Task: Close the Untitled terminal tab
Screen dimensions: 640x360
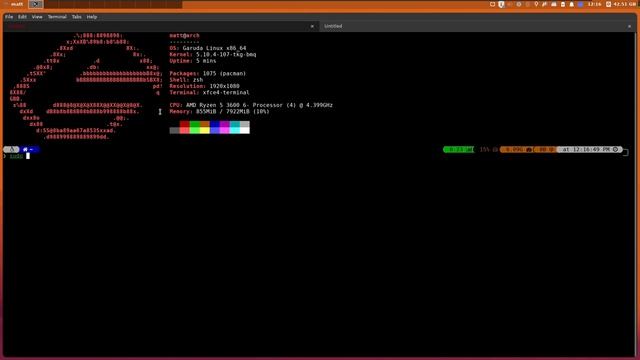Action: pos(629,26)
